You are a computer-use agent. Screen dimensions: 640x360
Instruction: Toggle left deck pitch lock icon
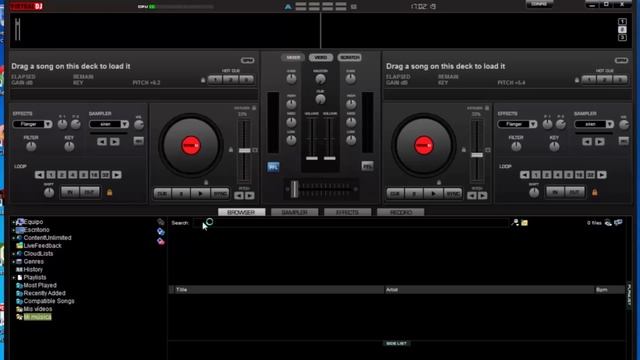231,150
